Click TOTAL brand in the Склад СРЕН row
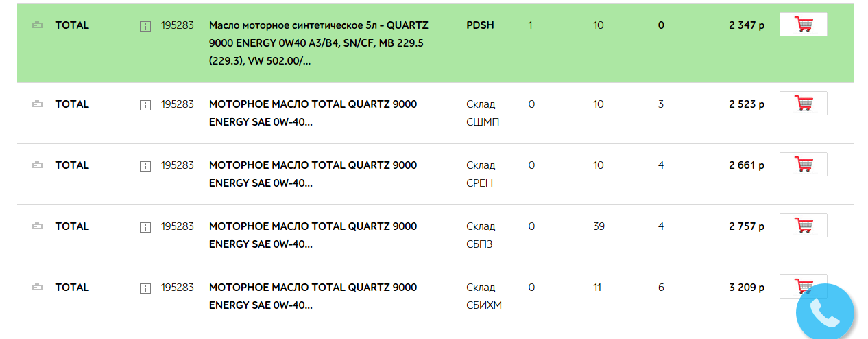The width and height of the screenshot is (868, 339). coord(72,165)
